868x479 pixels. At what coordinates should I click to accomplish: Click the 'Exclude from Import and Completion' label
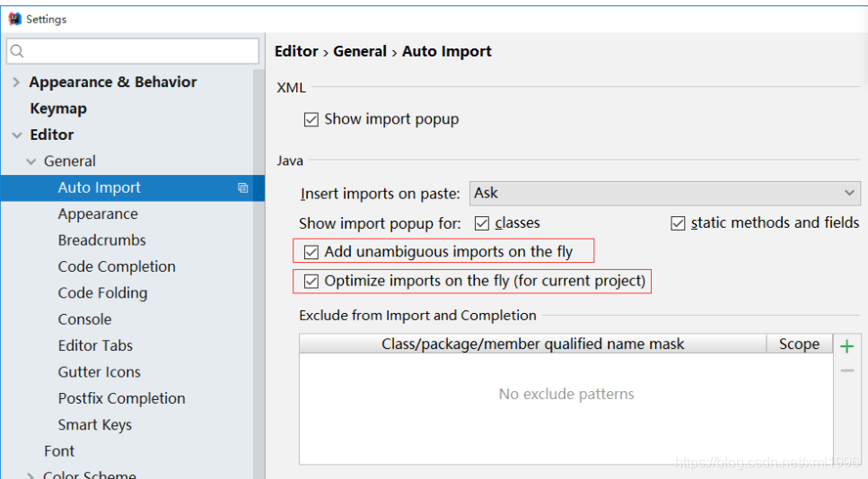418,315
